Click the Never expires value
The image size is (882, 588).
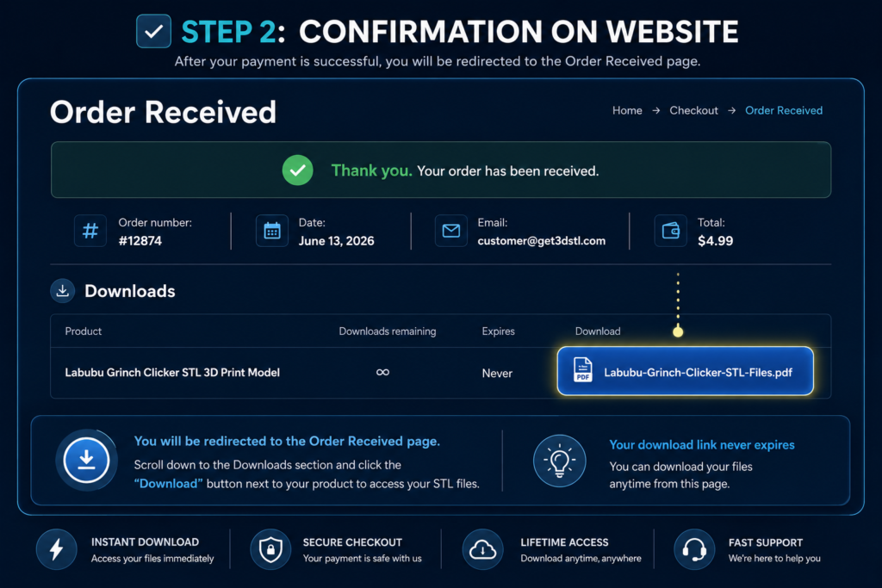[497, 374]
